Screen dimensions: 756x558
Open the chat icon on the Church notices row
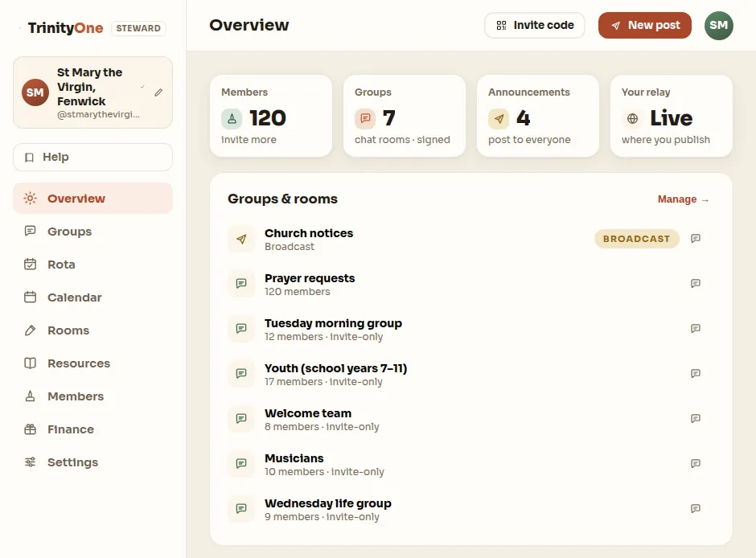tap(695, 239)
